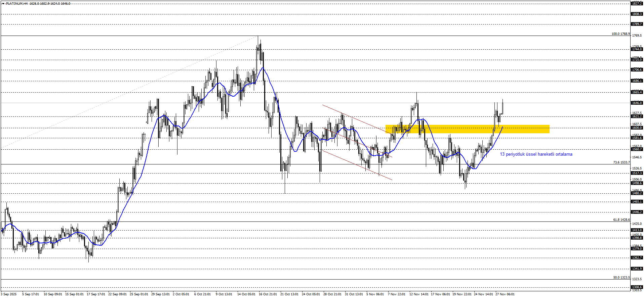
Task: Select the 100.0 1768.9 Fibonacci label
Action: click(620, 34)
